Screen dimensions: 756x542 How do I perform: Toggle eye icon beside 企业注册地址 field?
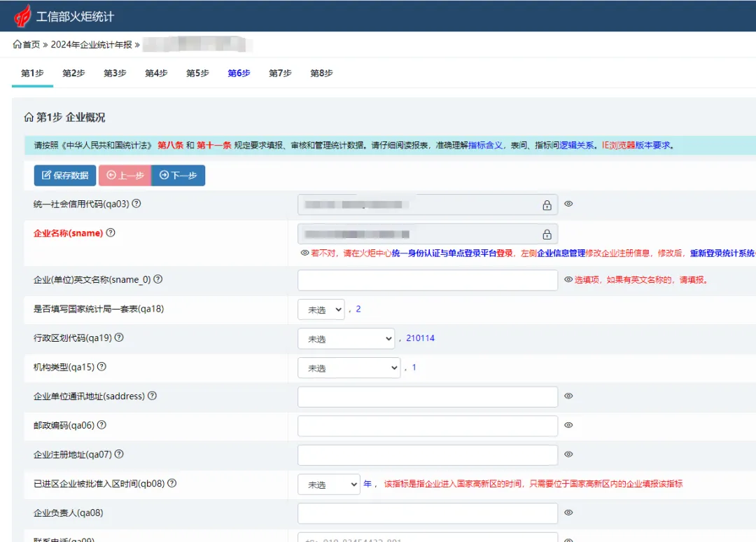pos(569,454)
